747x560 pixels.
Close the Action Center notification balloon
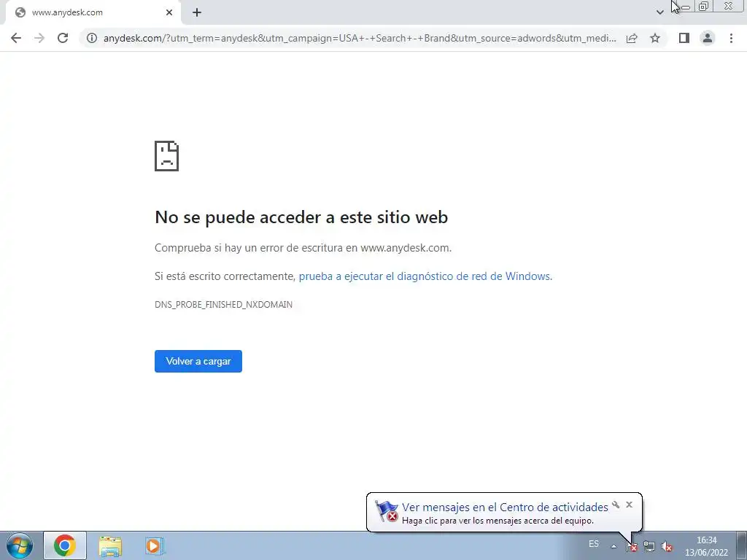[630, 505]
